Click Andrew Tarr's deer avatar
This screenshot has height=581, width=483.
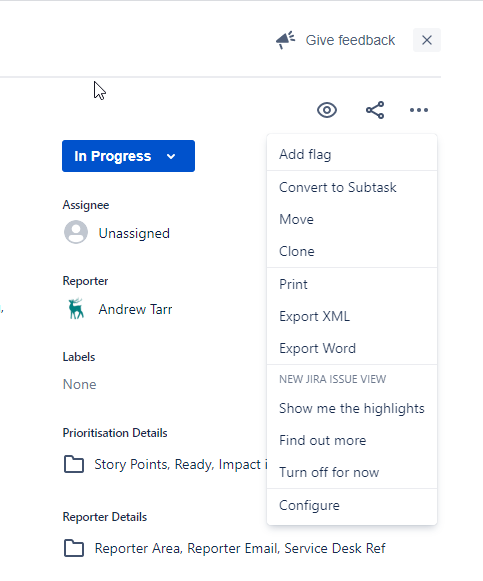click(76, 309)
